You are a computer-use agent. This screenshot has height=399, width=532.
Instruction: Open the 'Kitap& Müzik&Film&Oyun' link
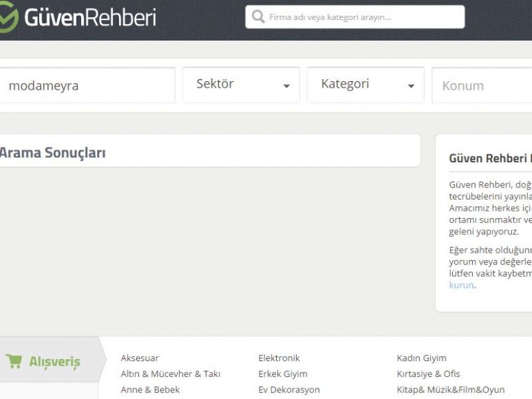coord(451,390)
